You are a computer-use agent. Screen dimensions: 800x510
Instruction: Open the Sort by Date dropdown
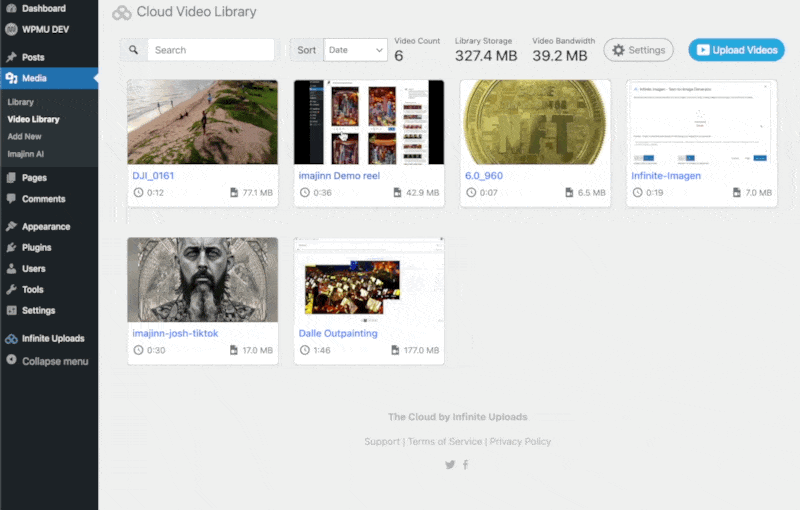(x=356, y=50)
